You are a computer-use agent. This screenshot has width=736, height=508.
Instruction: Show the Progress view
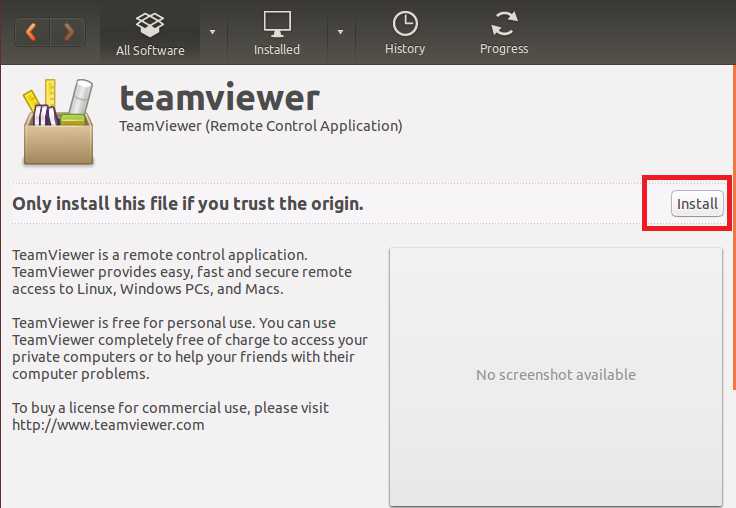coord(504,34)
